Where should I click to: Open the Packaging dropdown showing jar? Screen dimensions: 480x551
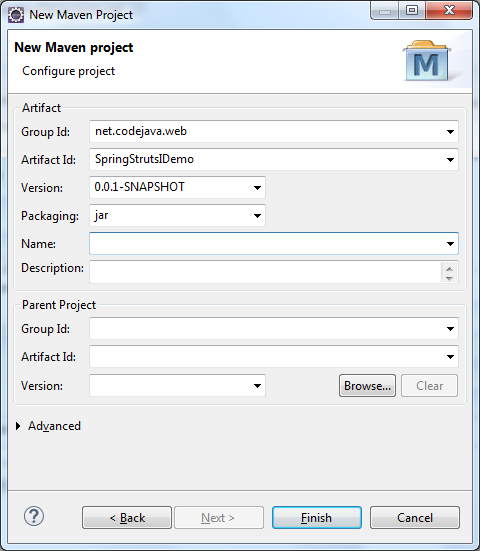pyautogui.click(x=257, y=216)
